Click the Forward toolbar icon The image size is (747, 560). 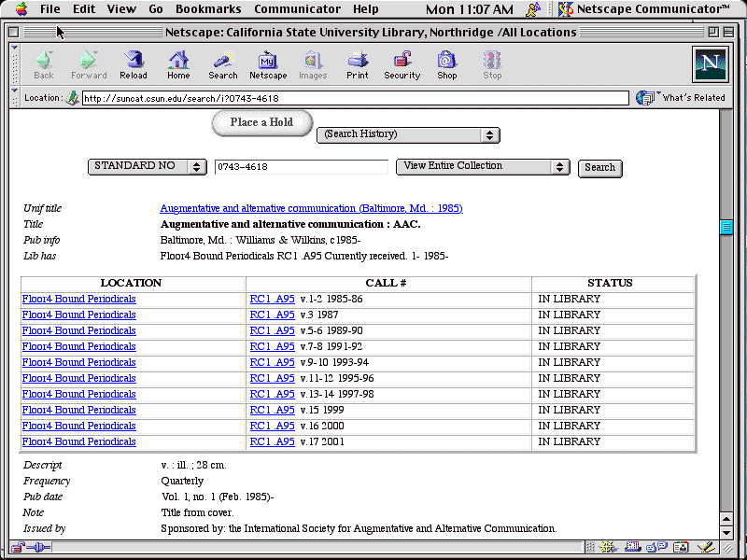[89, 64]
